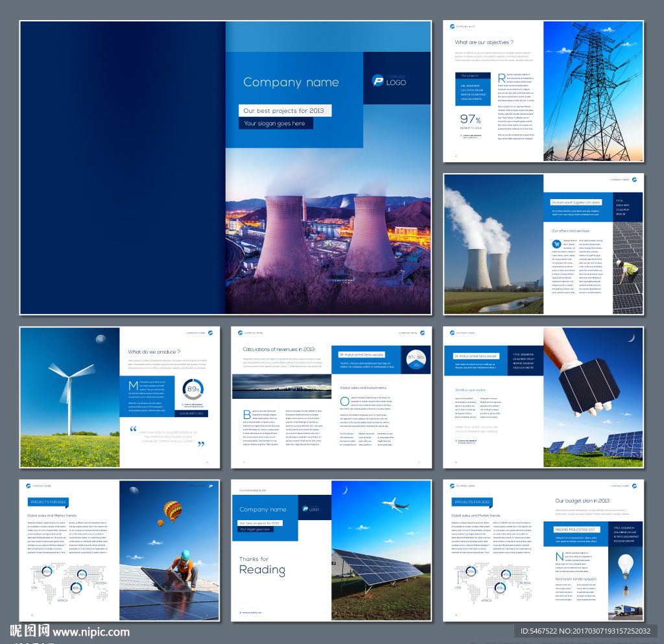Viewport: 664px width, 644px height.
Task: Click the large "Company name" cover title
Action: [x=291, y=82]
